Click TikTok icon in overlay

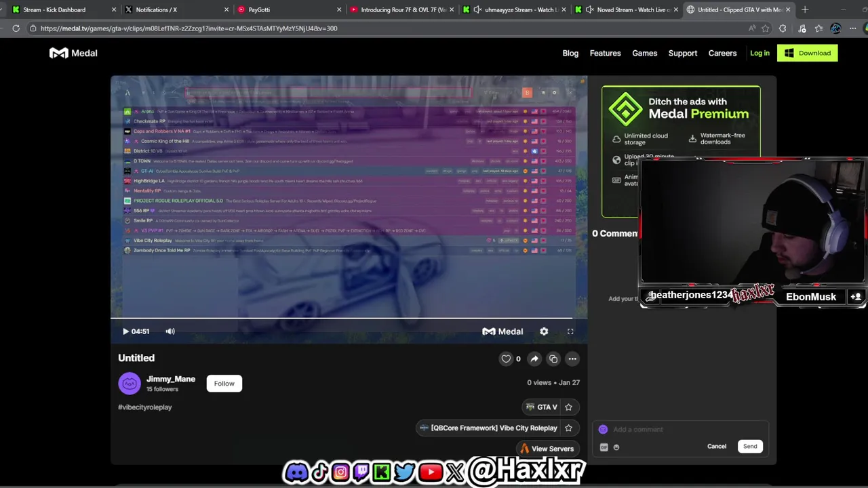point(319,472)
